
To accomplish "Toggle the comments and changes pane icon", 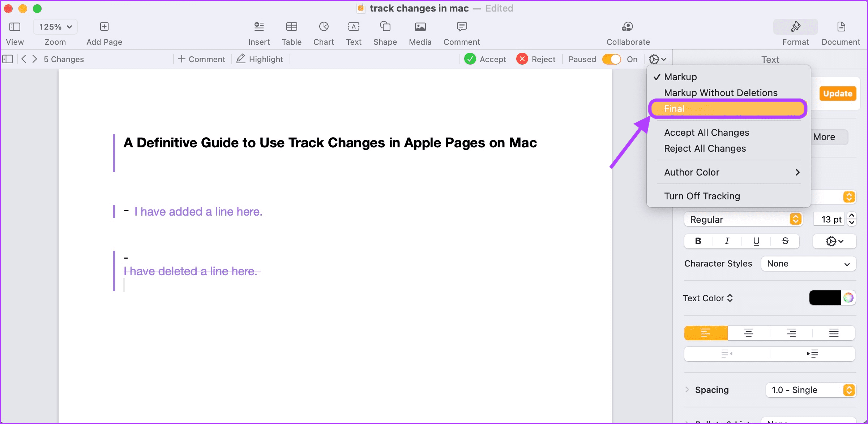I will (x=8, y=59).
